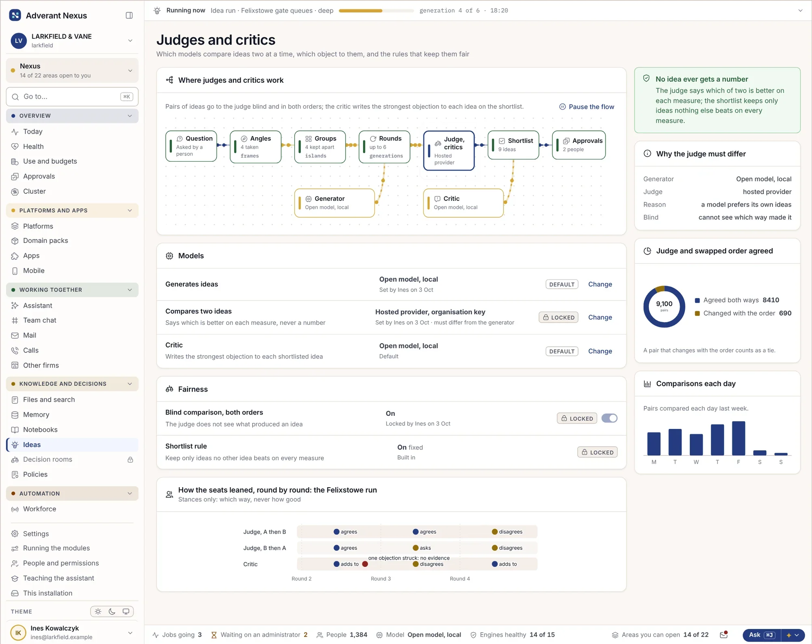This screenshot has height=644, width=812.
Task: Open the Memory page
Action: point(72,415)
